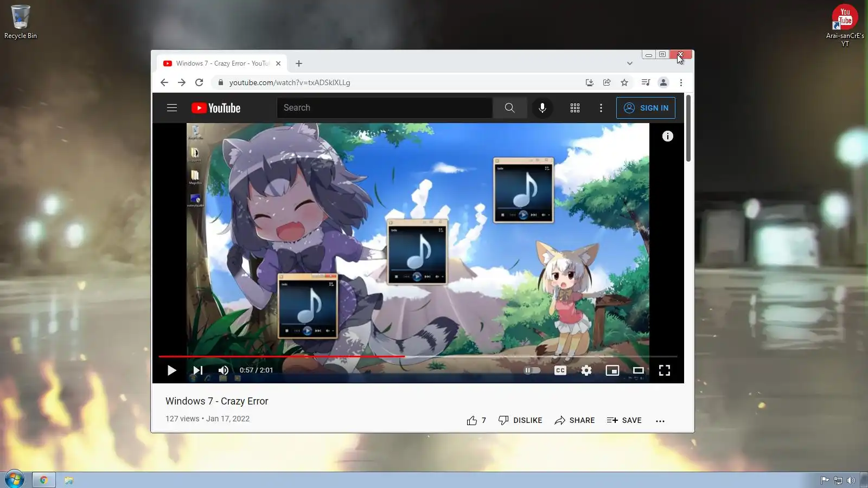The image size is (868, 488).
Task: Click the DISLIKE button
Action: [520, 420]
